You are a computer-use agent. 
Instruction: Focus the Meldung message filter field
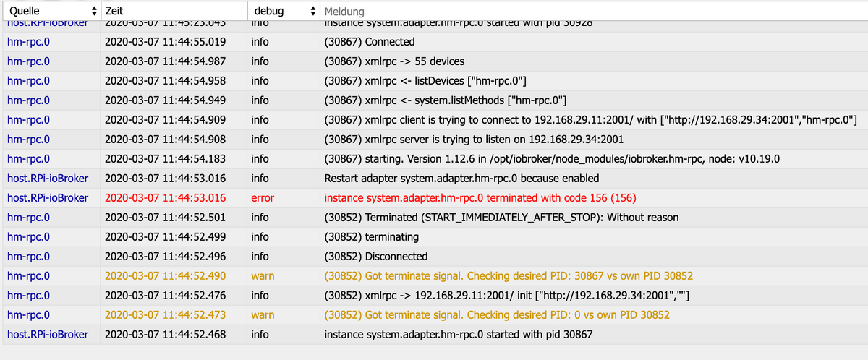tap(593, 12)
